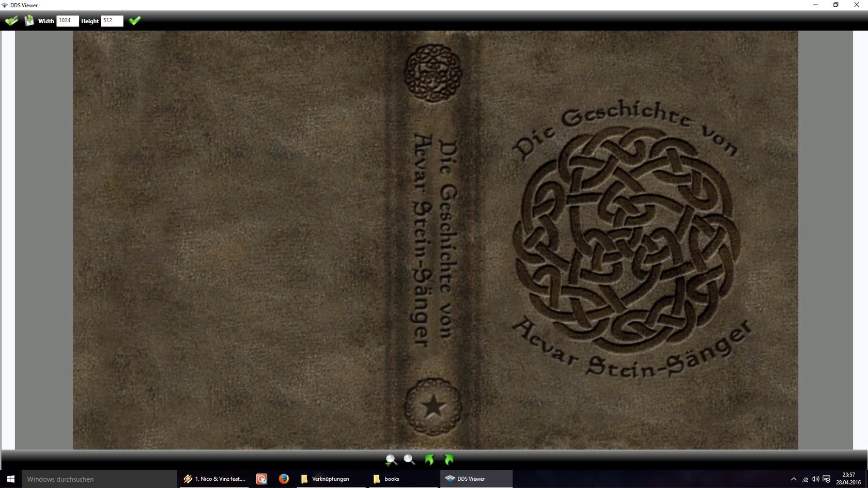The height and width of the screenshot is (488, 868).
Task: Rotate the image left
Action: [429, 460]
